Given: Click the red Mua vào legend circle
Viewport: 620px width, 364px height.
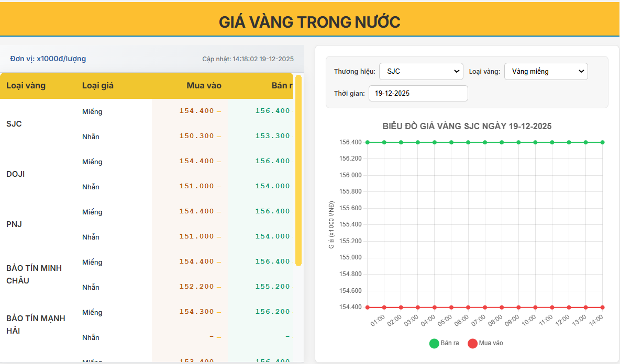Looking at the screenshot, I should pos(473,343).
